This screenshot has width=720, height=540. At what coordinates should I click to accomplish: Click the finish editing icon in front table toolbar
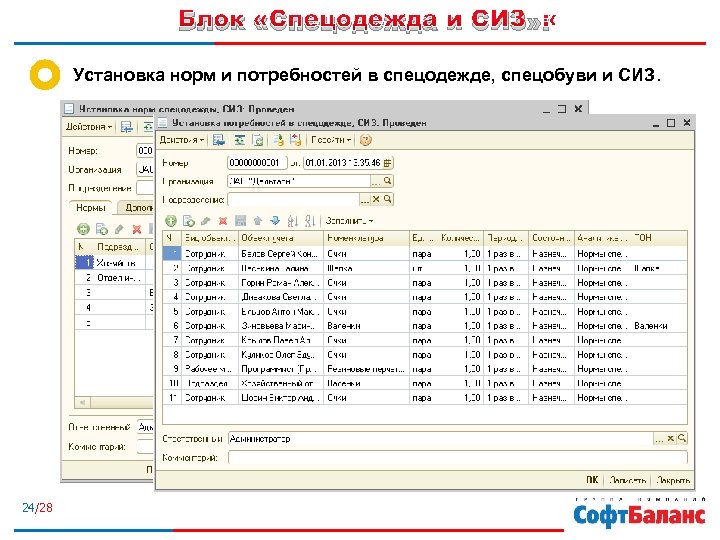coord(240,221)
